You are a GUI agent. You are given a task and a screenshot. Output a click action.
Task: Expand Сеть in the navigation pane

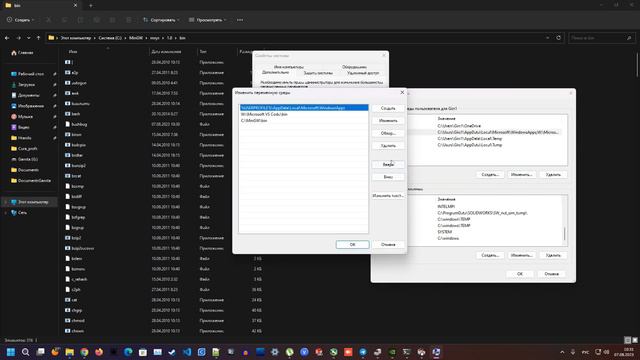5,213
